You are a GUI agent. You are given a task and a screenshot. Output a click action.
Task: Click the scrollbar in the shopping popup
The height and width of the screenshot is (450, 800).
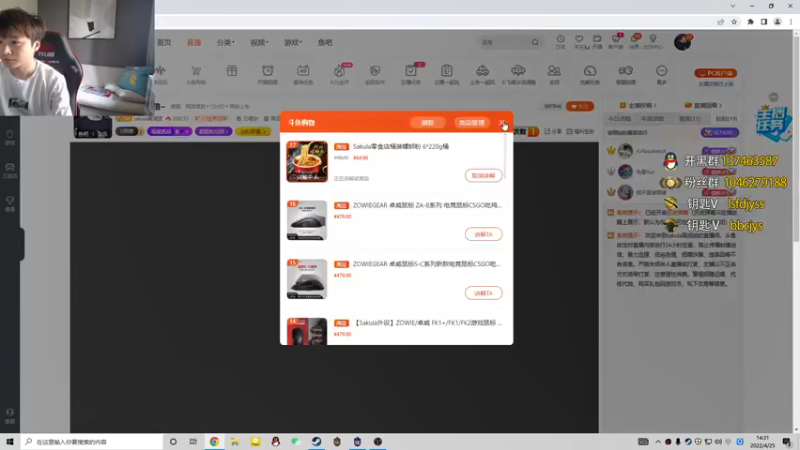[x=505, y=157]
